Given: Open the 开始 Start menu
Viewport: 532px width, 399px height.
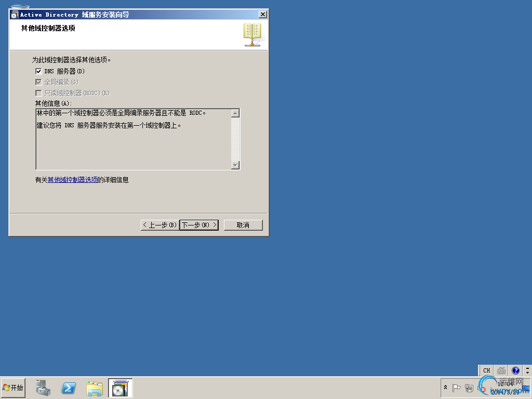Looking at the screenshot, I should coord(13,388).
